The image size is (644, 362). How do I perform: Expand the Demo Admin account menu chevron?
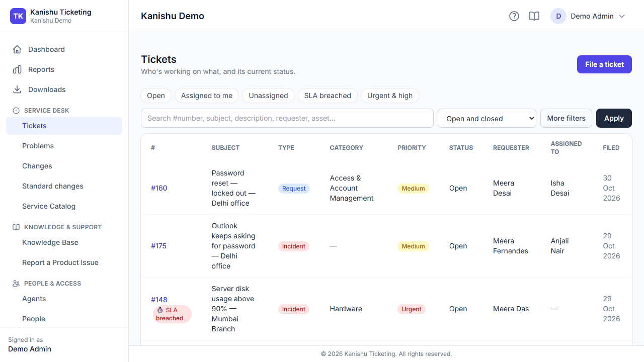622,16
